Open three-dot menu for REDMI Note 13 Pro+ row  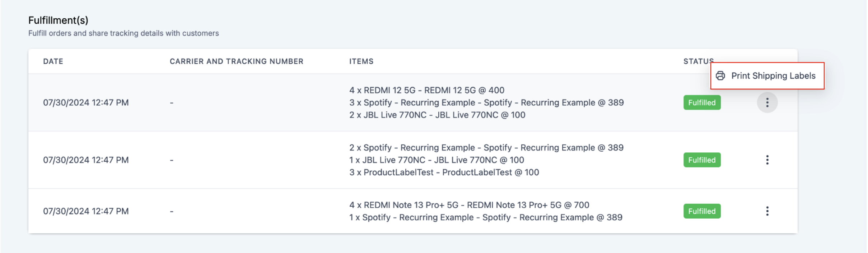767,211
